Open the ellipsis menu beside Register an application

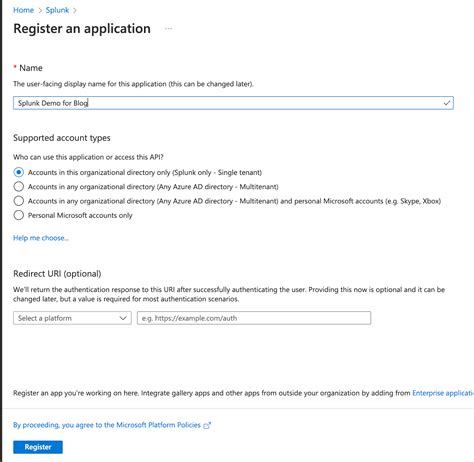click(168, 29)
